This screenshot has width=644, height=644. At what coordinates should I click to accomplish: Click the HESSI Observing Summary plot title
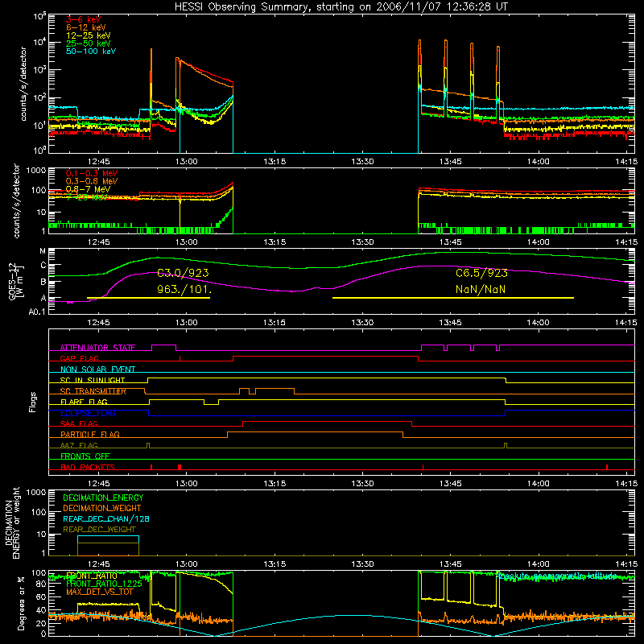pos(341,7)
